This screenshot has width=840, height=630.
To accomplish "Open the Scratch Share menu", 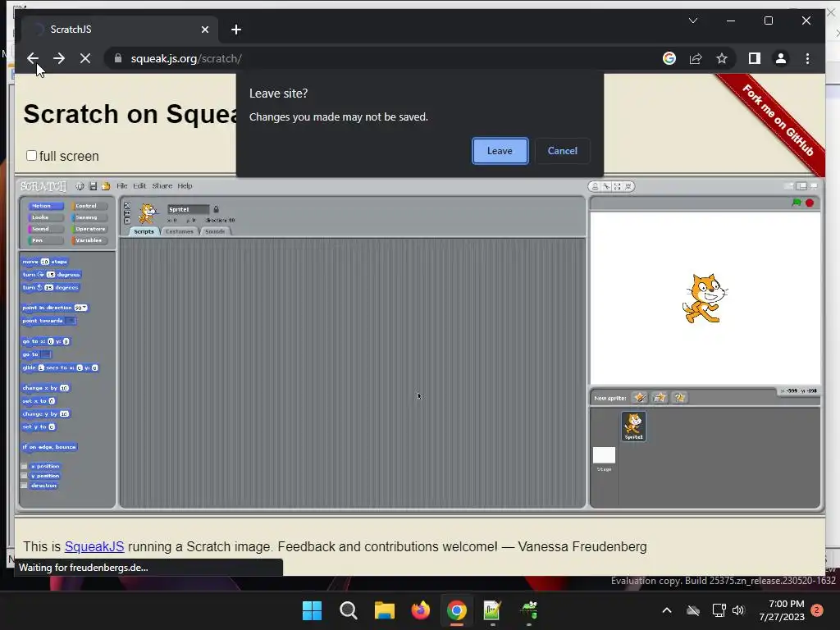I will click(x=162, y=186).
